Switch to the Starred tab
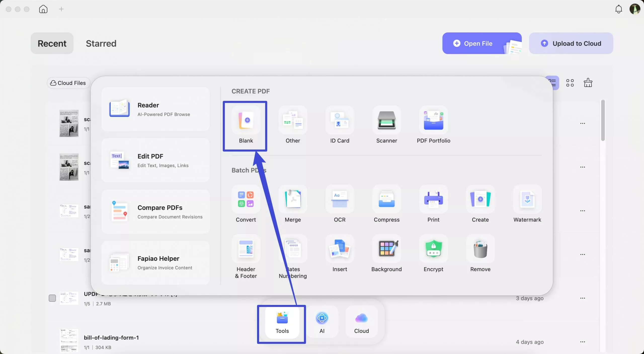 tap(101, 43)
